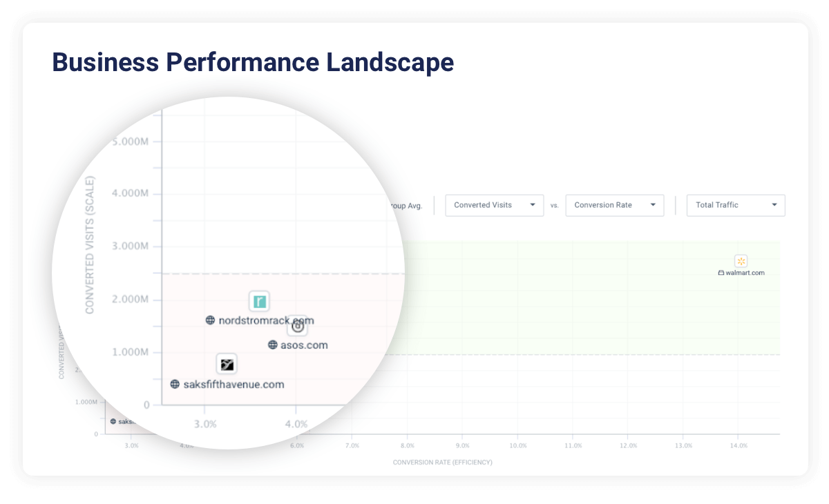Open the Converted Visits dropdown
The image size is (829, 504).
click(495, 205)
